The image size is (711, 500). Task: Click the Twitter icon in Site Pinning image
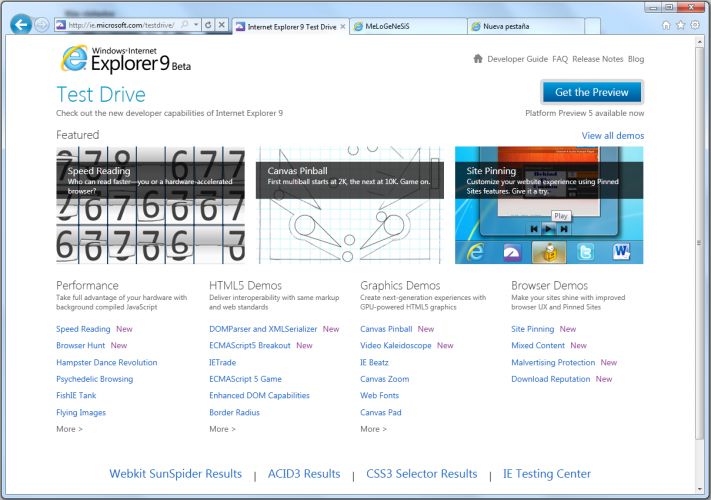[x=585, y=252]
